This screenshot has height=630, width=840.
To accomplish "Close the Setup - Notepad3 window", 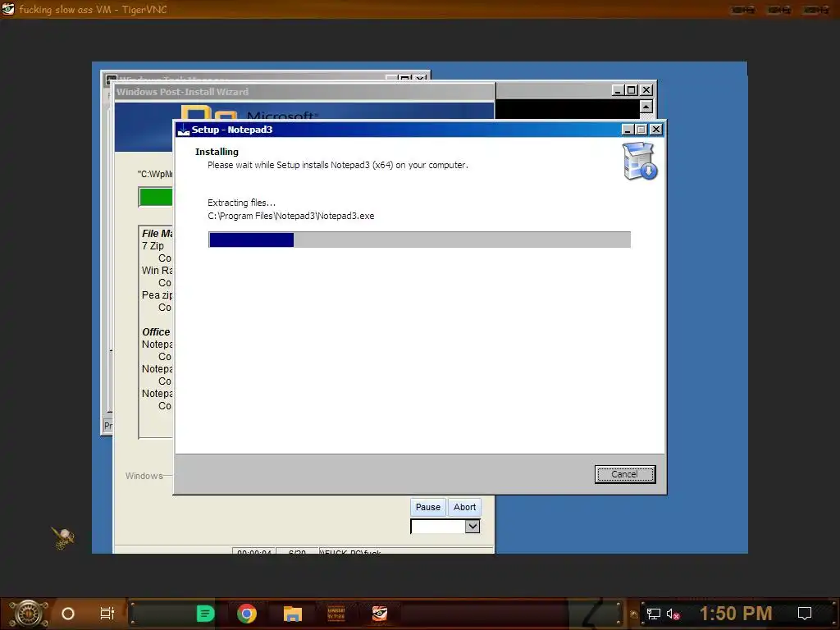I will point(655,130).
